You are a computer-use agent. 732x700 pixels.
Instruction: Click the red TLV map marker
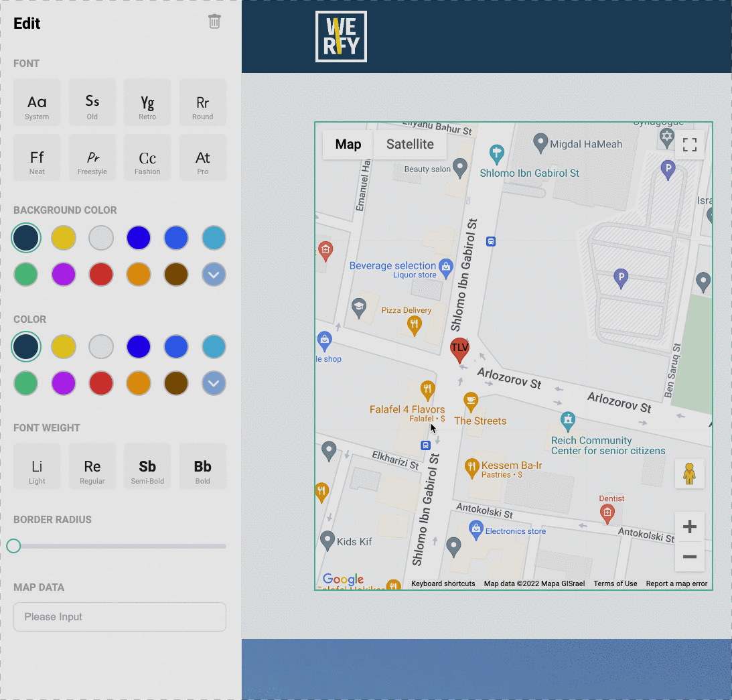459,350
